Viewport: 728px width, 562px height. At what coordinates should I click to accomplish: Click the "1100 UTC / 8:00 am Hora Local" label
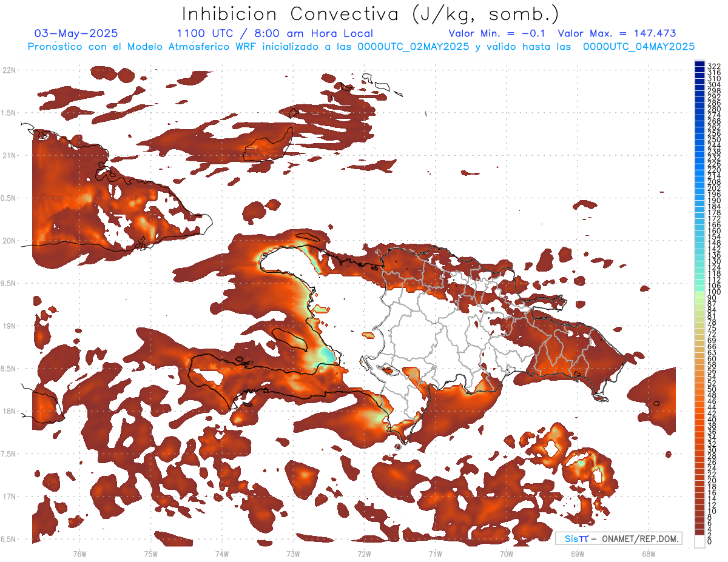pos(275,33)
